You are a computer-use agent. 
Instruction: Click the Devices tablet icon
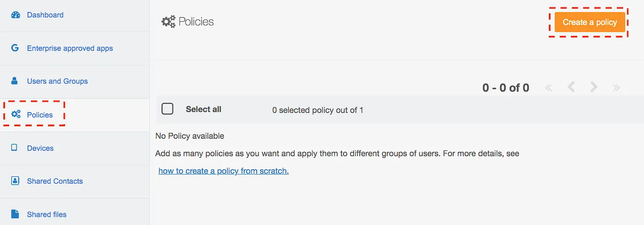pos(14,148)
